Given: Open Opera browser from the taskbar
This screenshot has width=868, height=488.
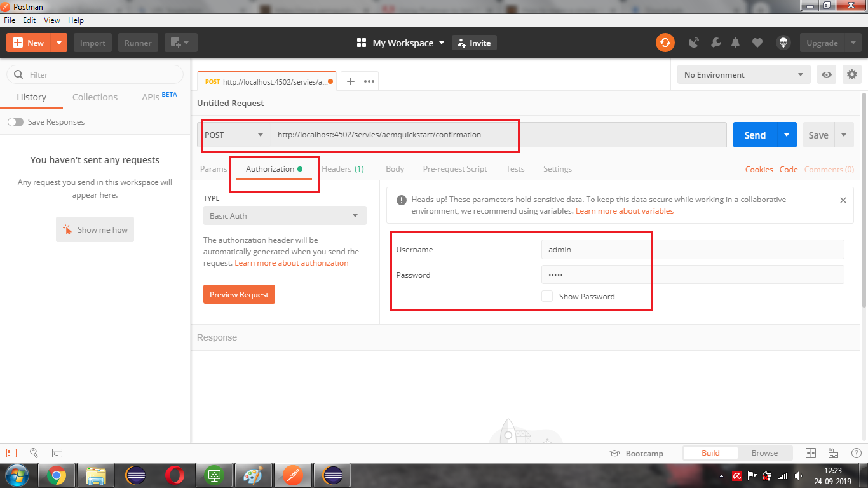Looking at the screenshot, I should click(174, 475).
